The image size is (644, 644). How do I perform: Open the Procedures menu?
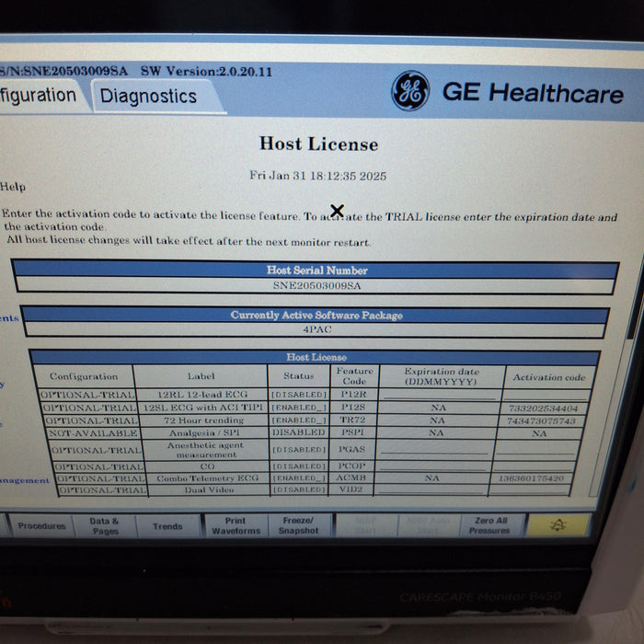coord(41,525)
